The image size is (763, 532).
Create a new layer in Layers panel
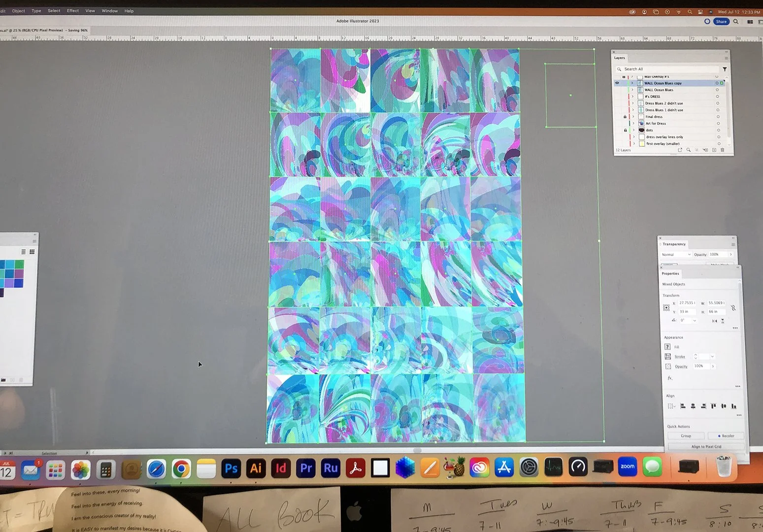(x=714, y=150)
